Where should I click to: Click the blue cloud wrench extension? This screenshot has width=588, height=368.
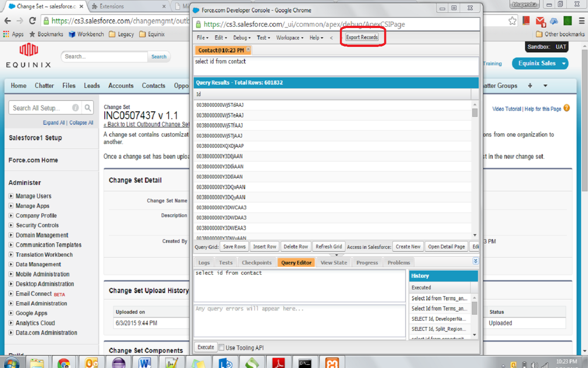pos(554,21)
